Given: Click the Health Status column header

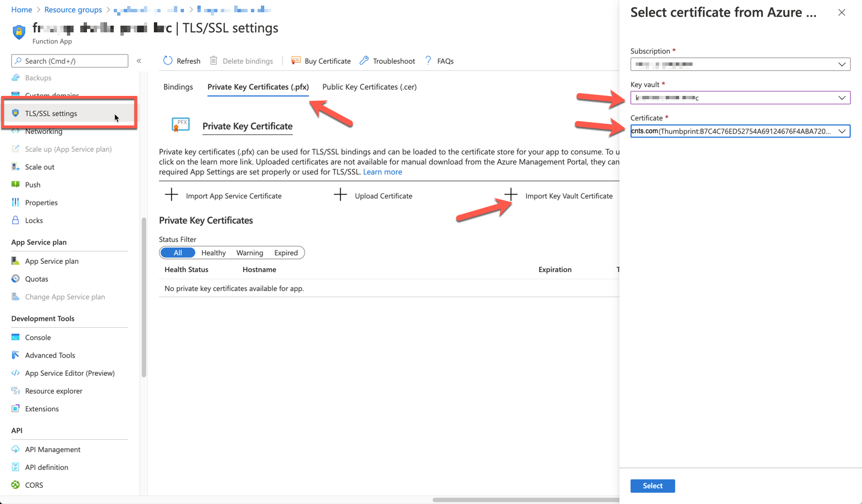Looking at the screenshot, I should 186,269.
